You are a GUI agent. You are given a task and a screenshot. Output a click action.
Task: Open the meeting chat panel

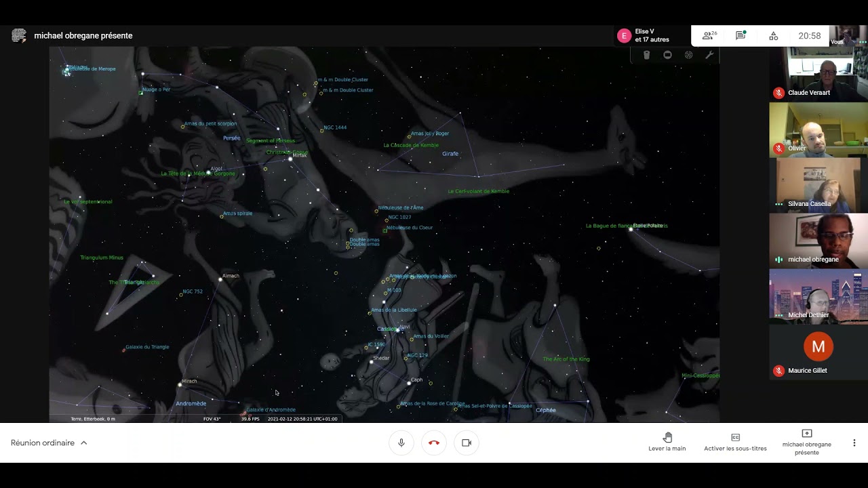(x=741, y=36)
